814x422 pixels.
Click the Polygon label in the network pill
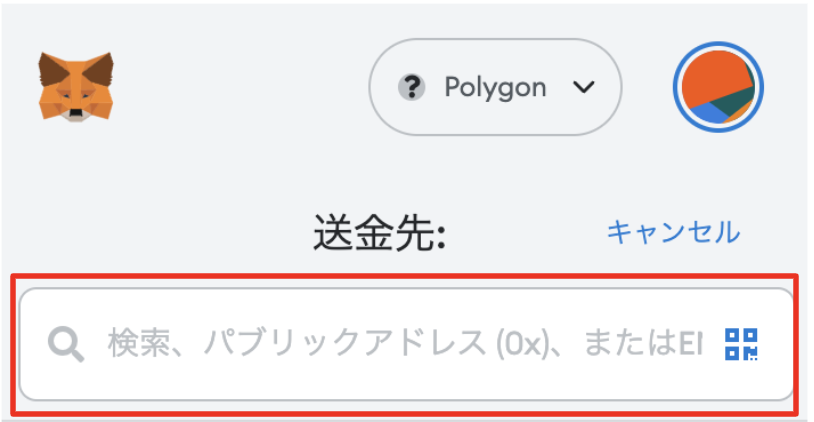point(495,87)
